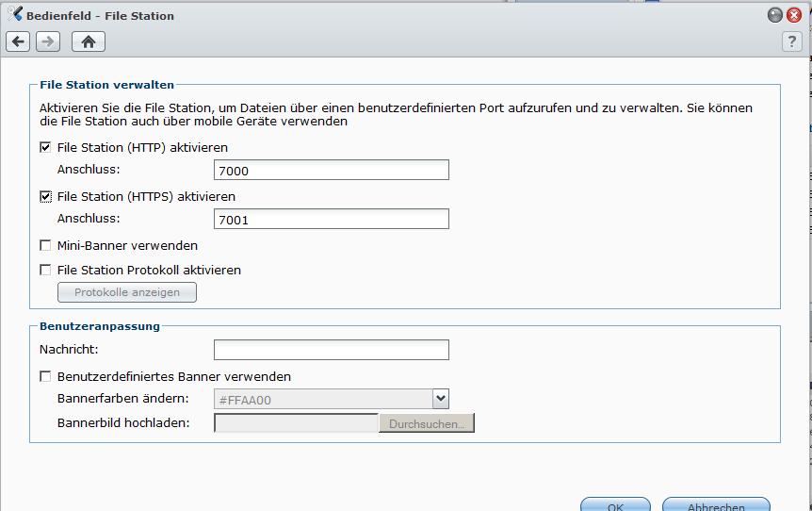The image size is (812, 511).
Task: Uncheck File Station (HTTP) aktivieren
Action: pyautogui.click(x=45, y=148)
